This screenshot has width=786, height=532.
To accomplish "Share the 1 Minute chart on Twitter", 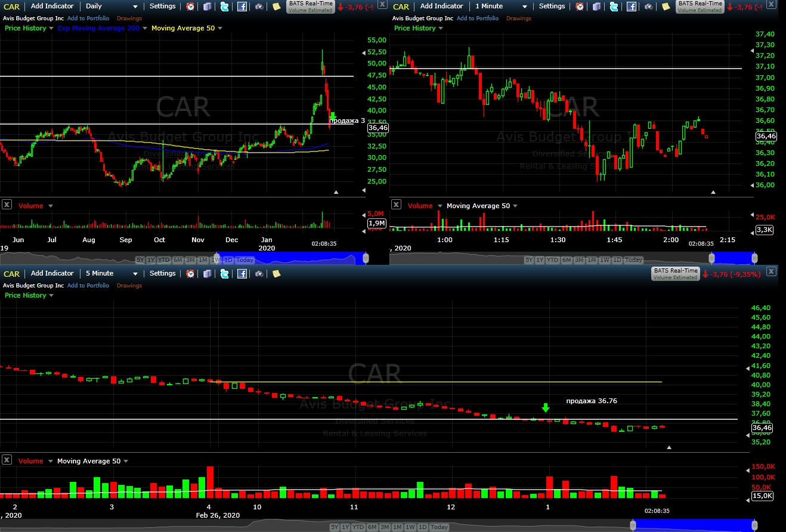I will coord(614,7).
